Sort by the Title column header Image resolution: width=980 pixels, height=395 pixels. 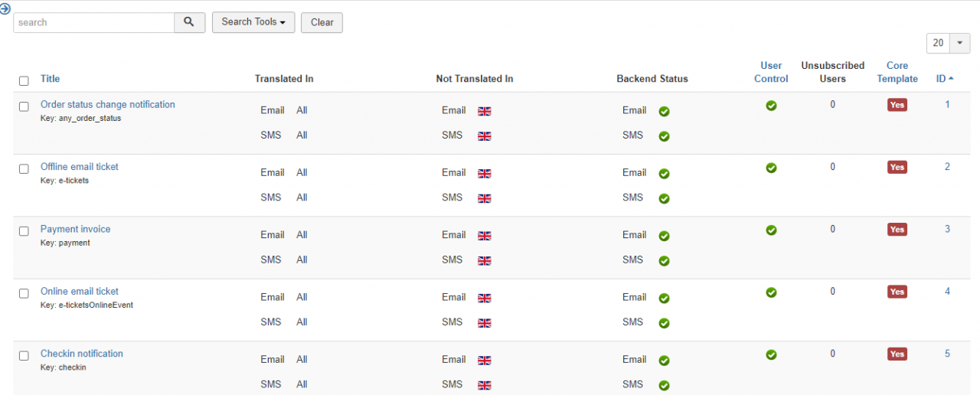pos(50,79)
